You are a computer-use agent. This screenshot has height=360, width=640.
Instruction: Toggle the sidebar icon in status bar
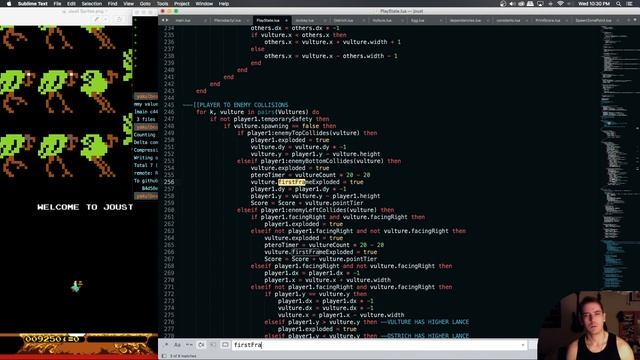point(164,356)
